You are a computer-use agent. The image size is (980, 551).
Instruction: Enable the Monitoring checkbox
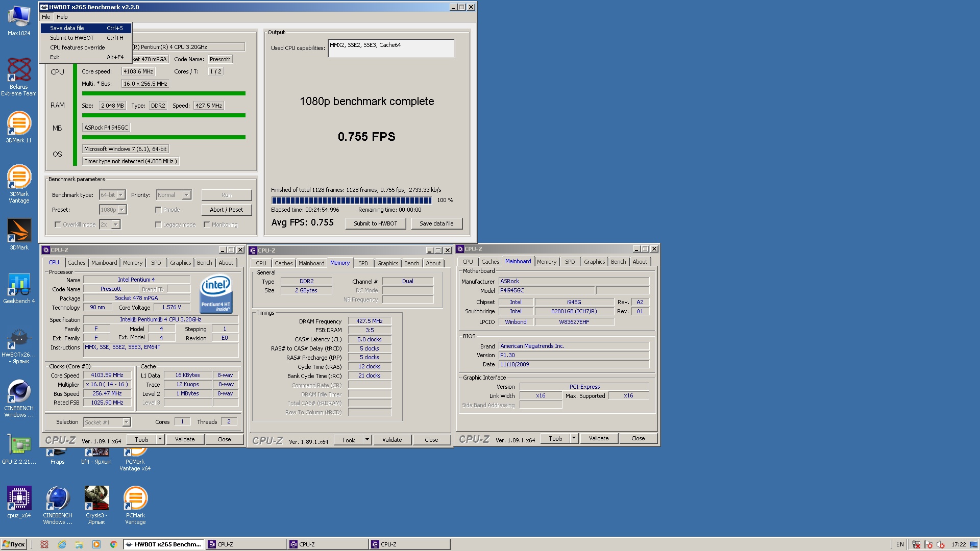coord(207,224)
